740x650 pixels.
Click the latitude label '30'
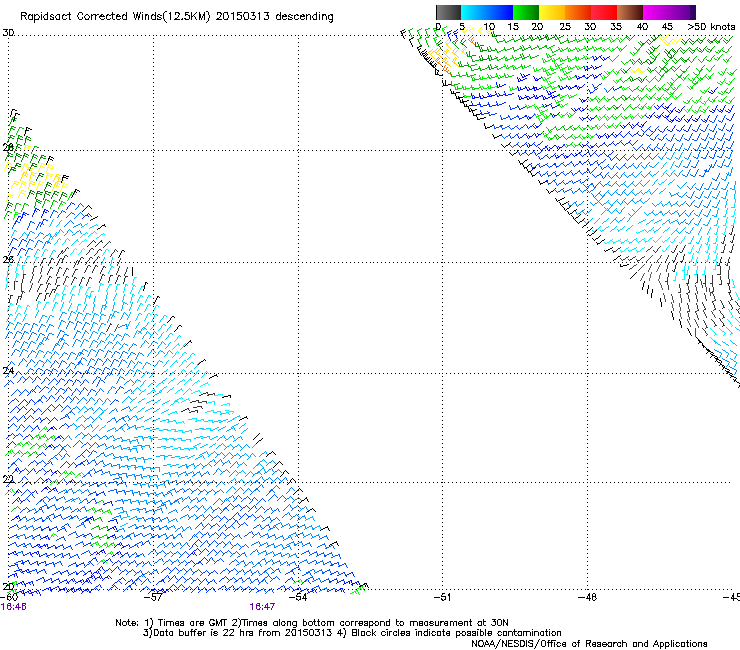pyautogui.click(x=8, y=33)
